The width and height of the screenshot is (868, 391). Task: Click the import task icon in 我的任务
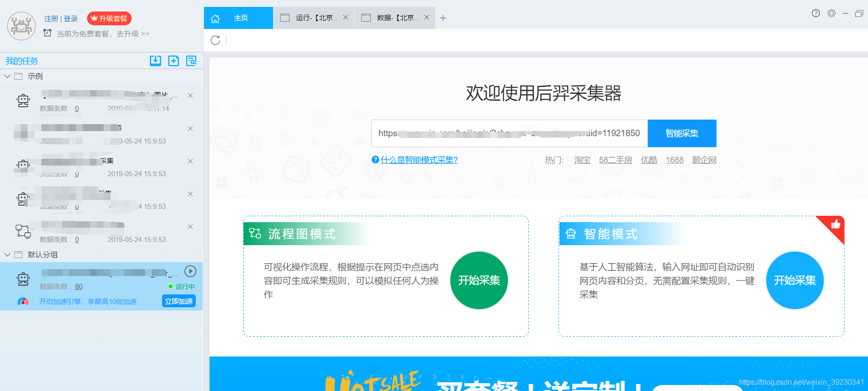coord(156,61)
